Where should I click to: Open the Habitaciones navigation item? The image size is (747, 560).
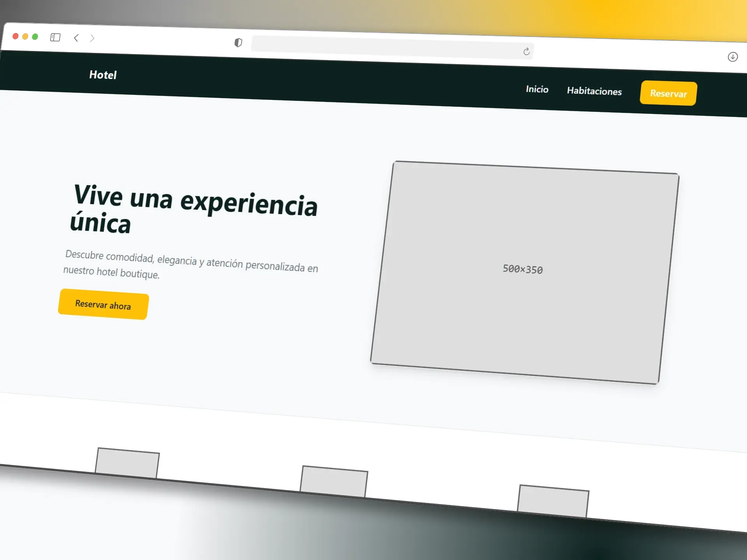tap(594, 92)
